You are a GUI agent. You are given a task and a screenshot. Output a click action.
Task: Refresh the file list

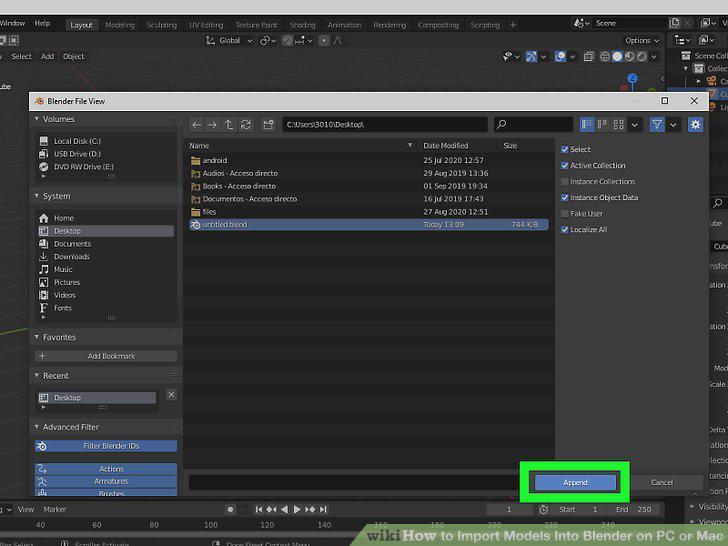[x=246, y=124]
